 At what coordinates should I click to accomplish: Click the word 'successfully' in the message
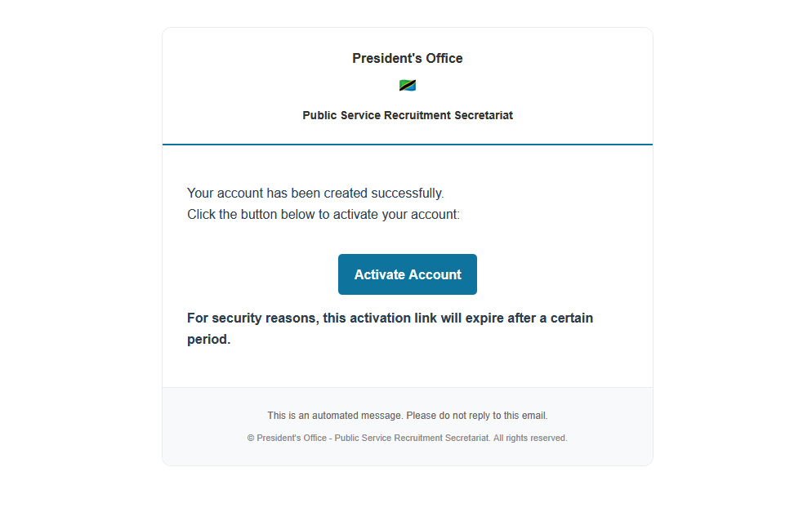(x=406, y=194)
